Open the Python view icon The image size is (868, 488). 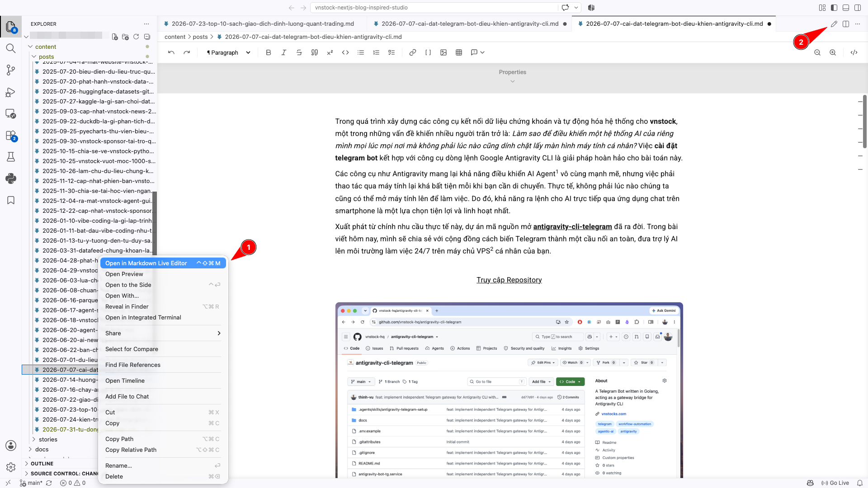[11, 178]
